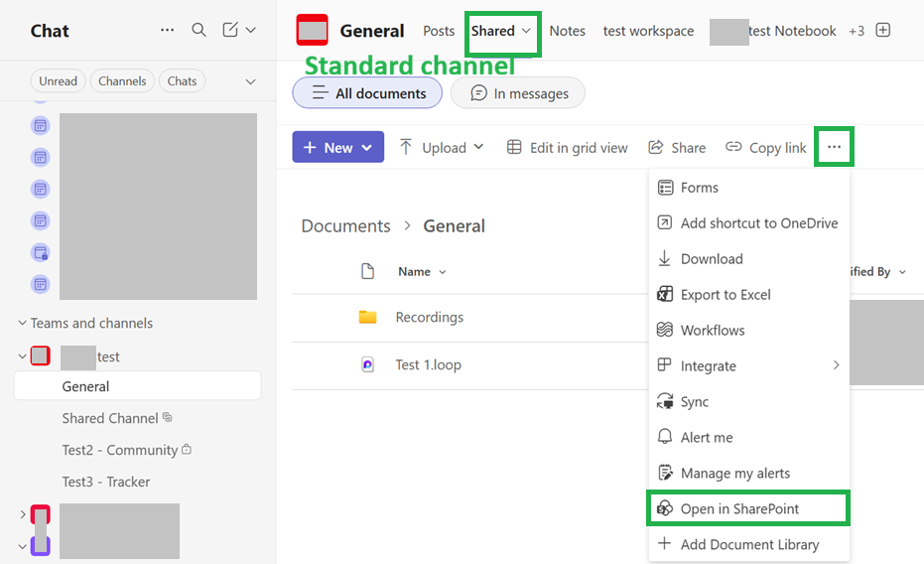Add a new tab with plus icon
This screenshot has height=564, width=924.
[x=882, y=30]
